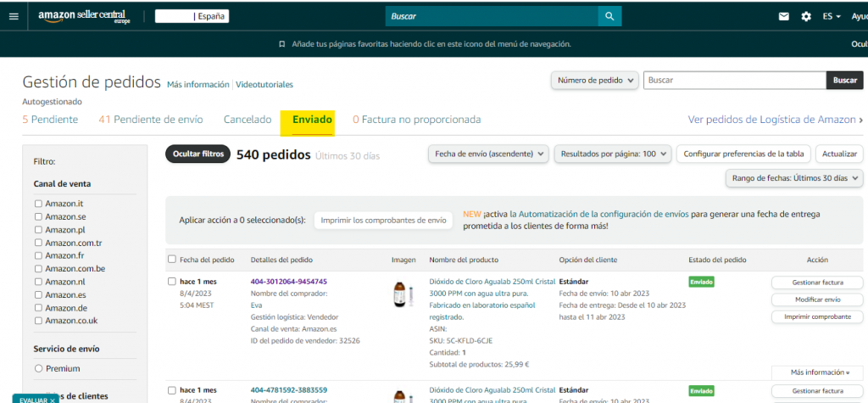The height and width of the screenshot is (403, 868).
Task: Click Imprimir los comprobantes de envío
Action: point(383,220)
